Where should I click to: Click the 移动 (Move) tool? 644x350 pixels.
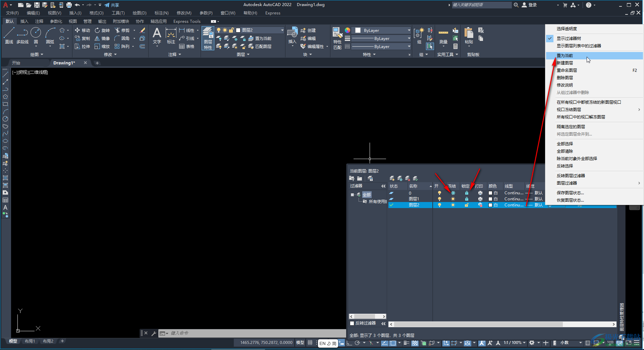(x=83, y=30)
